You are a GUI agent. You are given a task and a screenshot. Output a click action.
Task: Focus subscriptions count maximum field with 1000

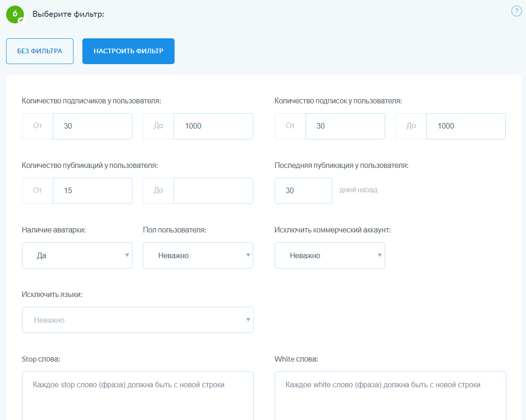pyautogui.click(x=466, y=126)
